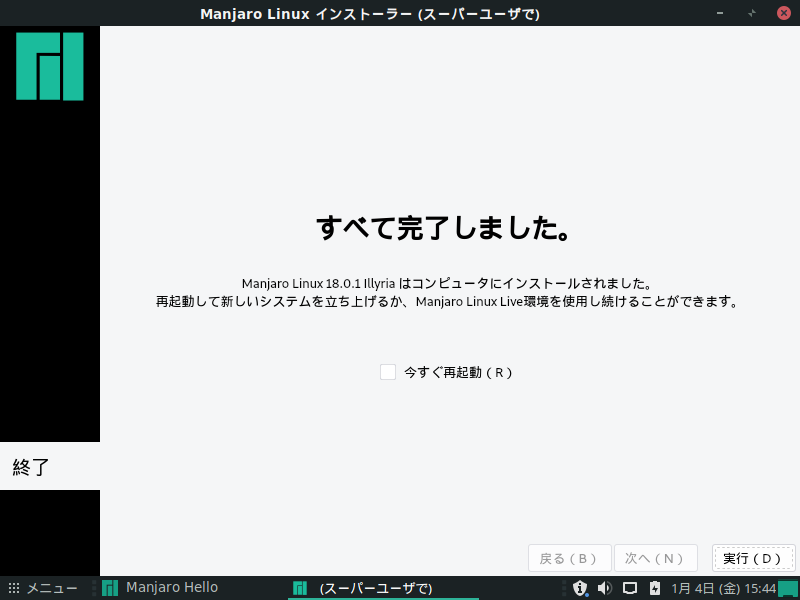Open the メニュー applications menu
800x600 pixels.
(43, 588)
